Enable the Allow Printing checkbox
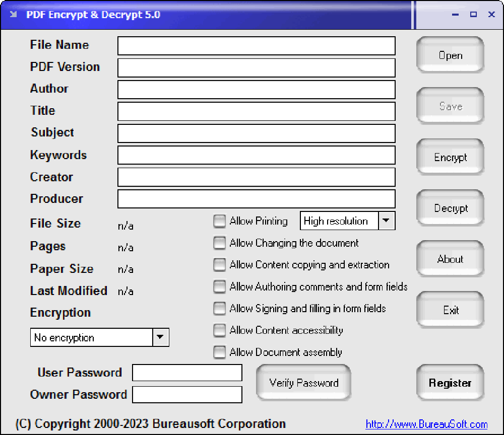This screenshot has width=504, height=435. [220, 221]
